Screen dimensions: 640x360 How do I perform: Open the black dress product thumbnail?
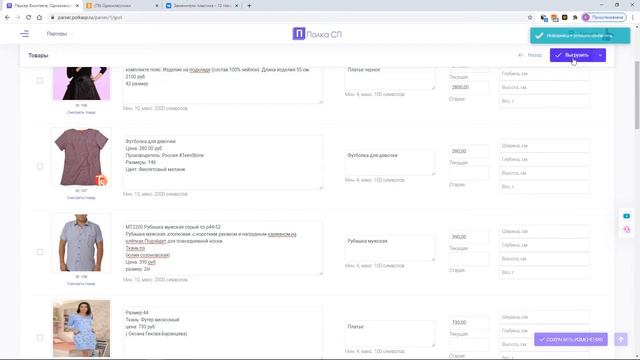81,83
